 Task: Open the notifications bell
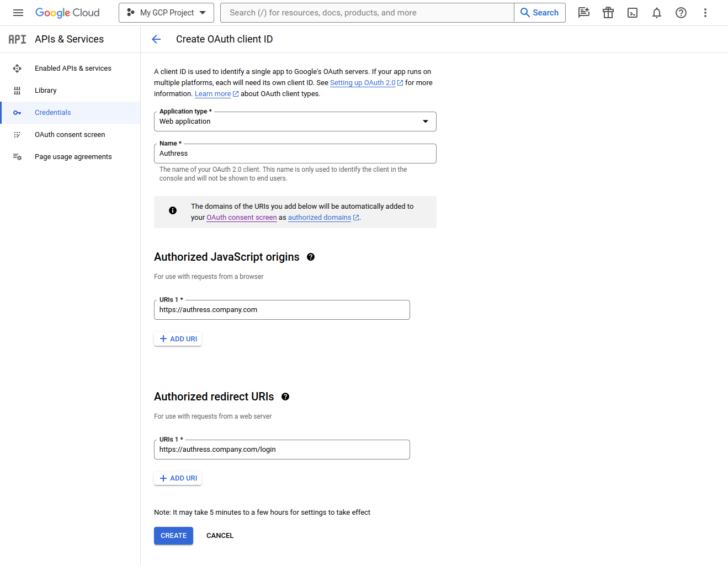(657, 12)
